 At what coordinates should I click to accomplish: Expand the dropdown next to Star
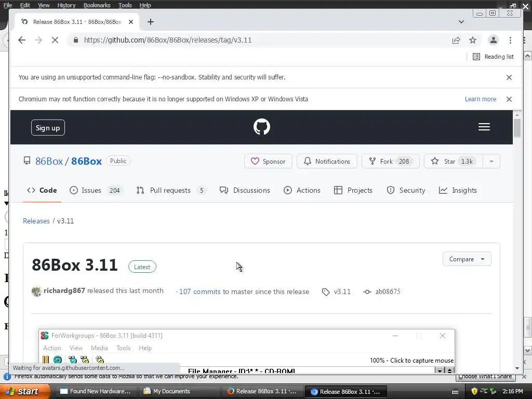[x=491, y=161]
